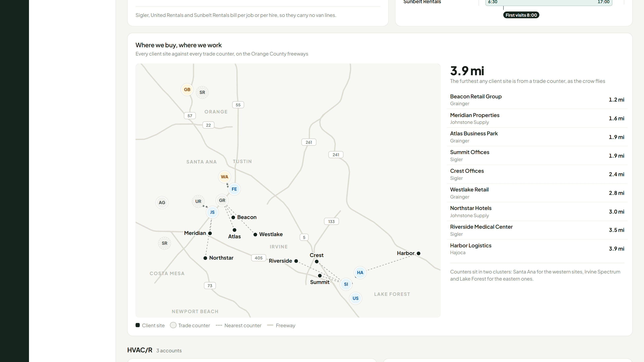The image size is (644, 362).
Task: Select the GR trade counter marker
Action: click(222, 200)
